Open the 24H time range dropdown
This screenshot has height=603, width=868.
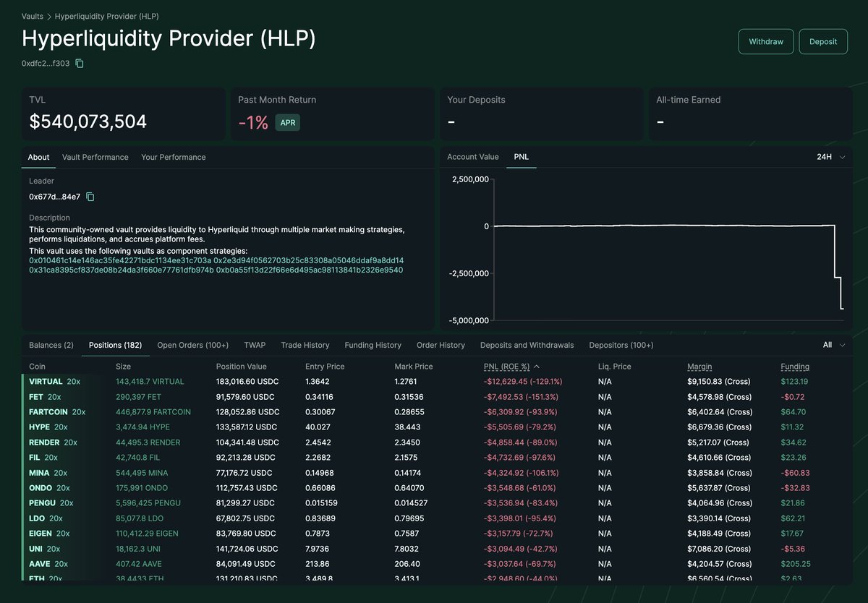[830, 157]
